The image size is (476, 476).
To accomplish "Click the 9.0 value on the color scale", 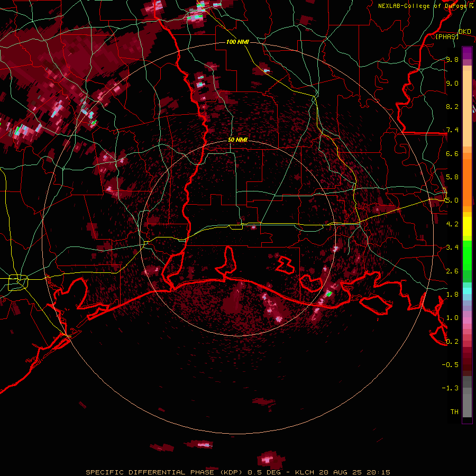I will pyautogui.click(x=452, y=83).
